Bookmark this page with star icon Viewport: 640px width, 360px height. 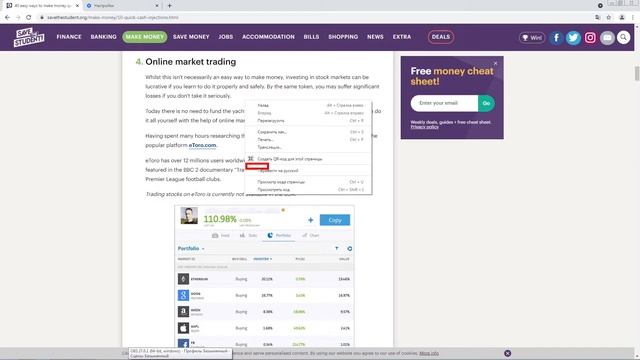click(x=609, y=17)
